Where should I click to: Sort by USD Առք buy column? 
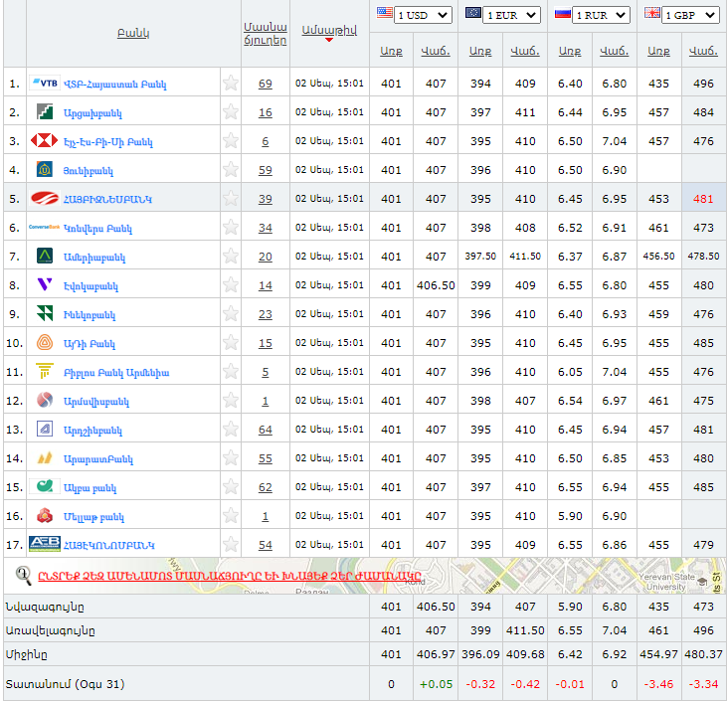[x=391, y=51]
